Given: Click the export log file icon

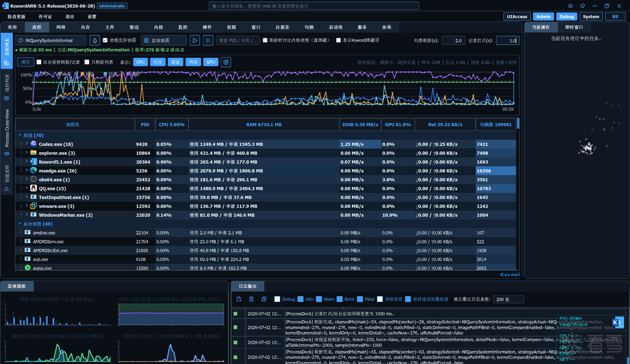Looking at the screenshot, I should point(239,299).
